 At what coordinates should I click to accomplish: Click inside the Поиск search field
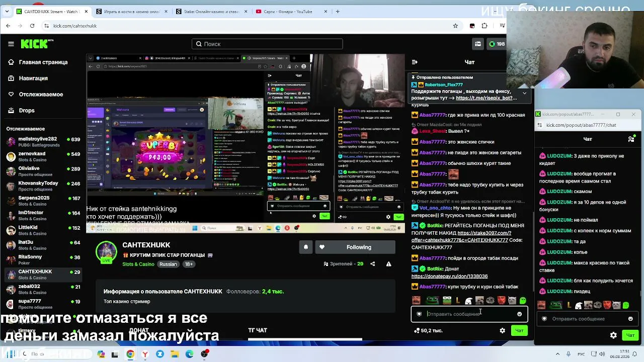click(267, 44)
